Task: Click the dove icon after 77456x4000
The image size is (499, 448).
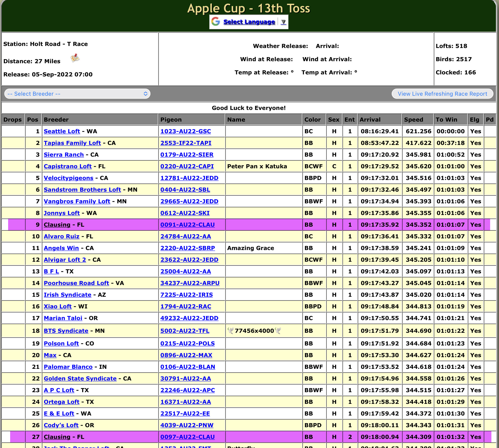Action: click(x=278, y=330)
